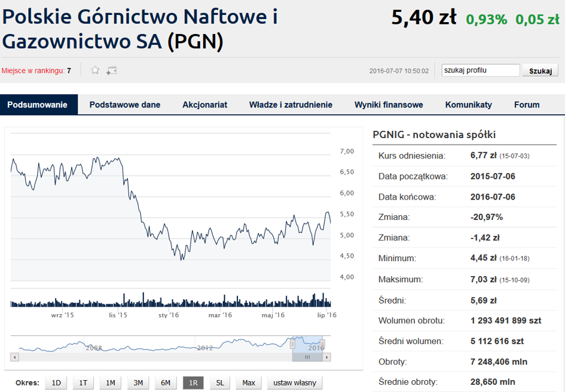
Task: Switch to Podstawowe dane tab
Action: tap(125, 105)
